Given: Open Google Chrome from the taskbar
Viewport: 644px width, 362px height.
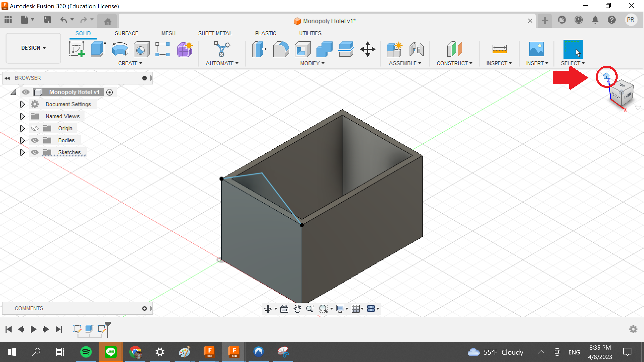Looking at the screenshot, I should point(135,352).
